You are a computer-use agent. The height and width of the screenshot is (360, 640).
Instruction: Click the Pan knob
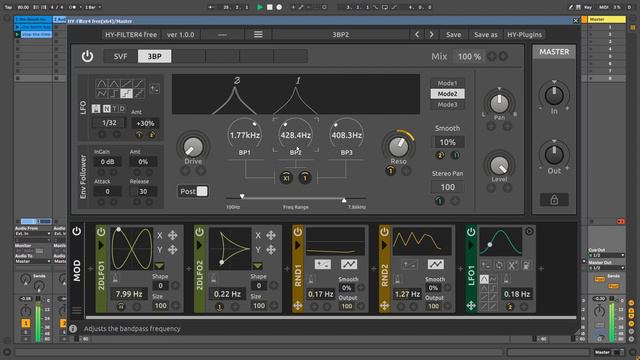(x=499, y=104)
